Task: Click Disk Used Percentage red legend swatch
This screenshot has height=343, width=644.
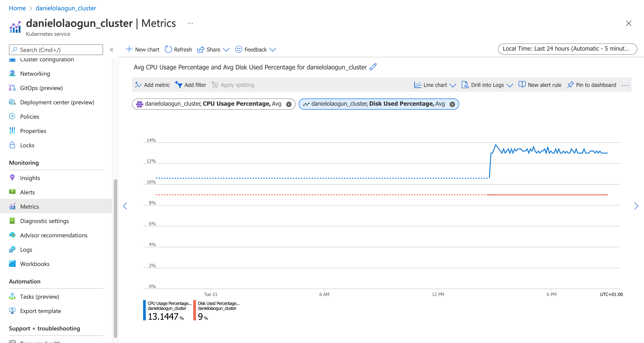Action: pyautogui.click(x=195, y=310)
